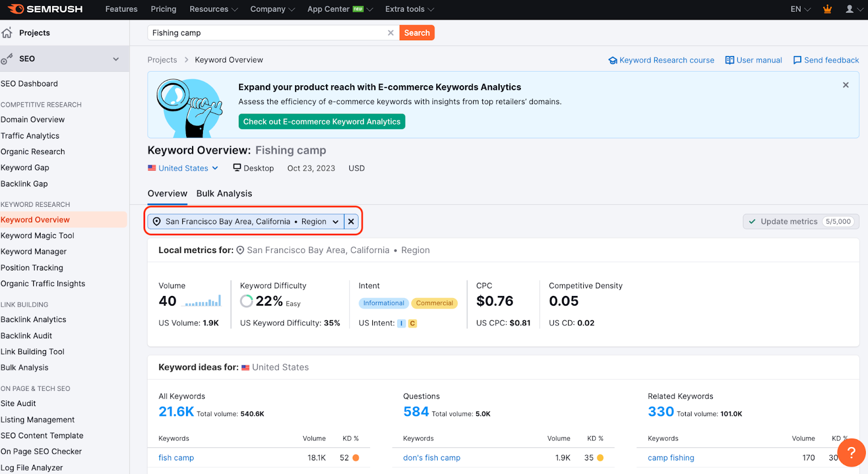
Task: Open the San Francisco Bay Area region dropdown
Action: click(246, 222)
